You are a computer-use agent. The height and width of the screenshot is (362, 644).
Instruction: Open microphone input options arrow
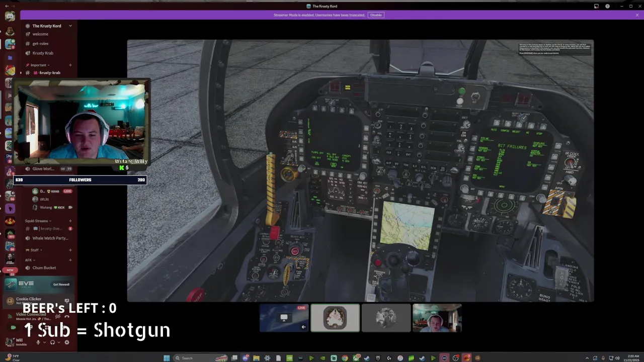pyautogui.click(x=44, y=342)
